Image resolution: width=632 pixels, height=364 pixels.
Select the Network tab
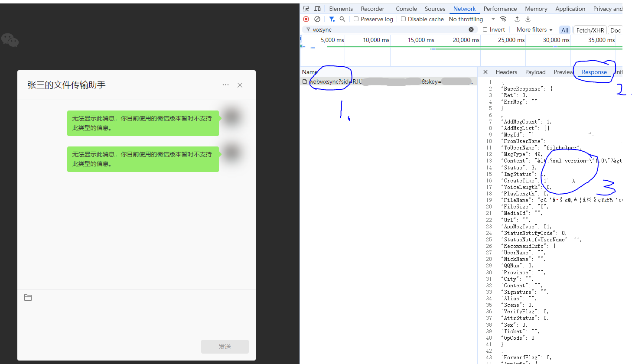click(x=464, y=9)
